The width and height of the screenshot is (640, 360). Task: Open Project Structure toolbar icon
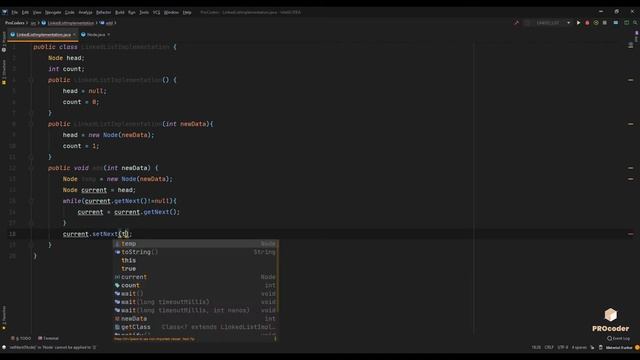click(616, 23)
